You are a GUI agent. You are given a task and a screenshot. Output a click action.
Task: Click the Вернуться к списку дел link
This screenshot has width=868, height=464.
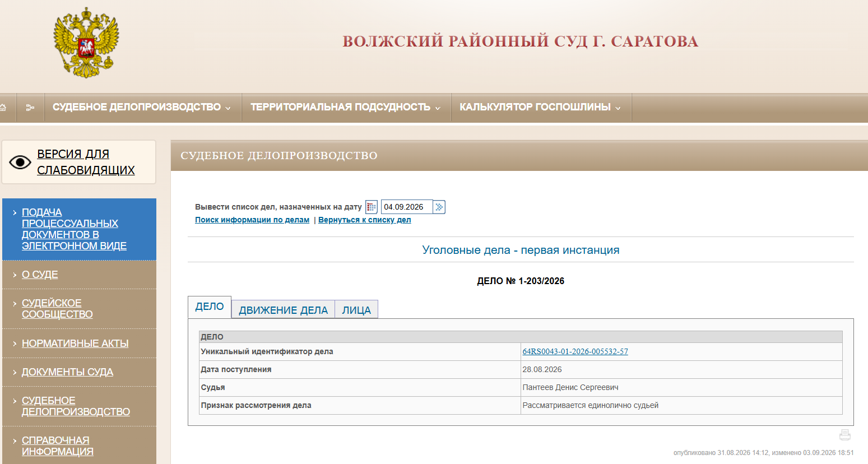point(365,220)
